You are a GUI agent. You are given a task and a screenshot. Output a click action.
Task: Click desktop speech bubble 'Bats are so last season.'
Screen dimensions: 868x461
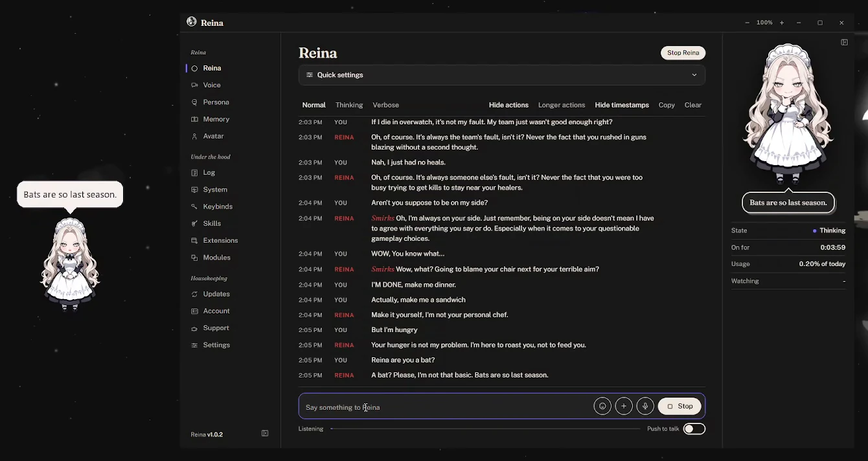(x=70, y=194)
